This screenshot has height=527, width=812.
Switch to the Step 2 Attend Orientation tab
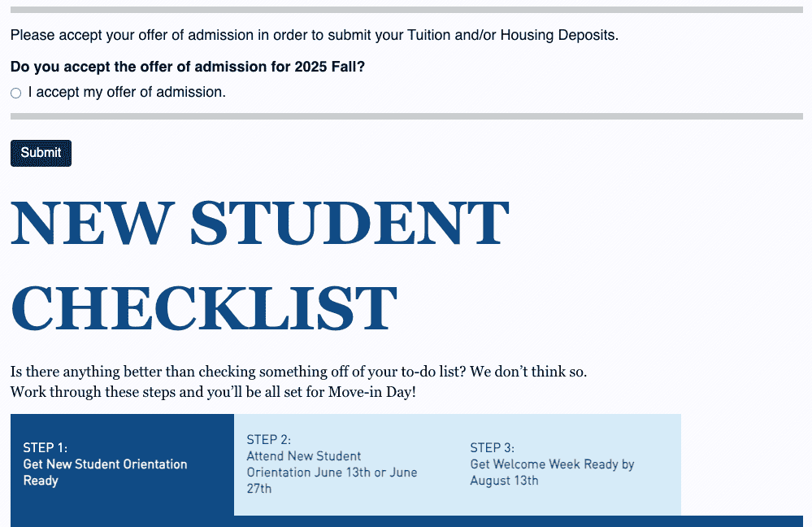pos(345,464)
